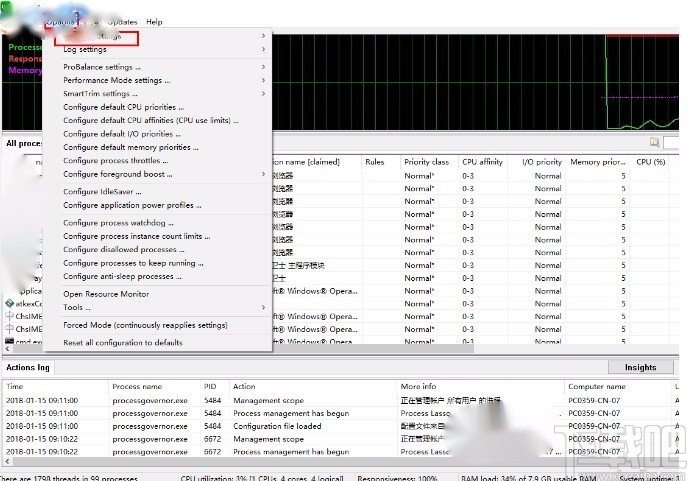
Task: Sort by the CPU (%) column header
Action: pos(651,162)
